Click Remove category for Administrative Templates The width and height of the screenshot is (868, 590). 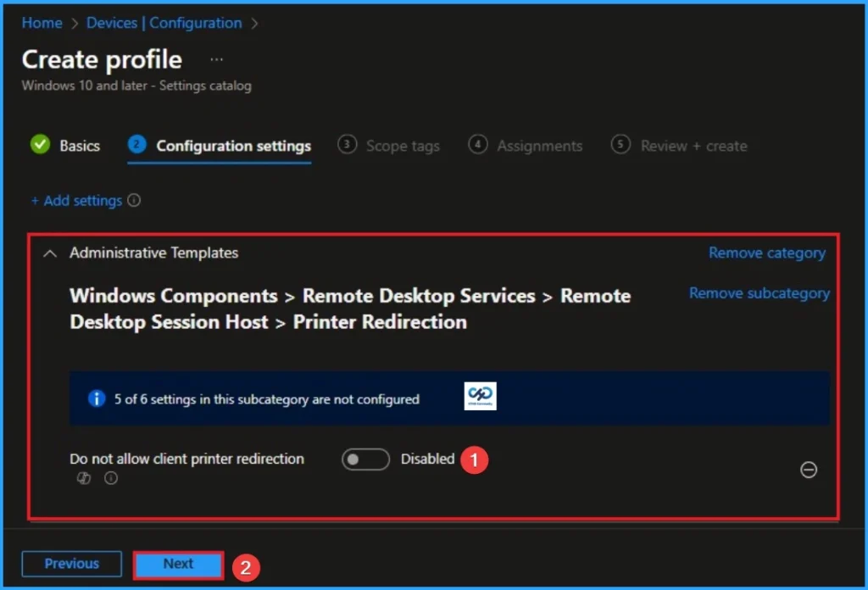[x=766, y=253]
